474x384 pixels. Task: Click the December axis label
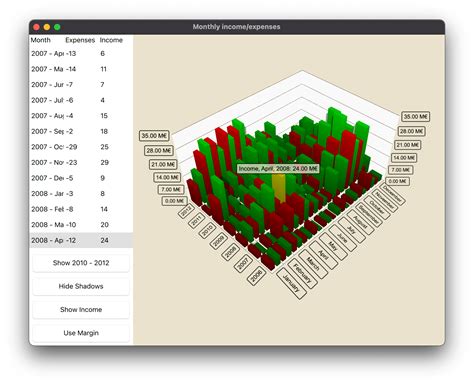click(392, 194)
